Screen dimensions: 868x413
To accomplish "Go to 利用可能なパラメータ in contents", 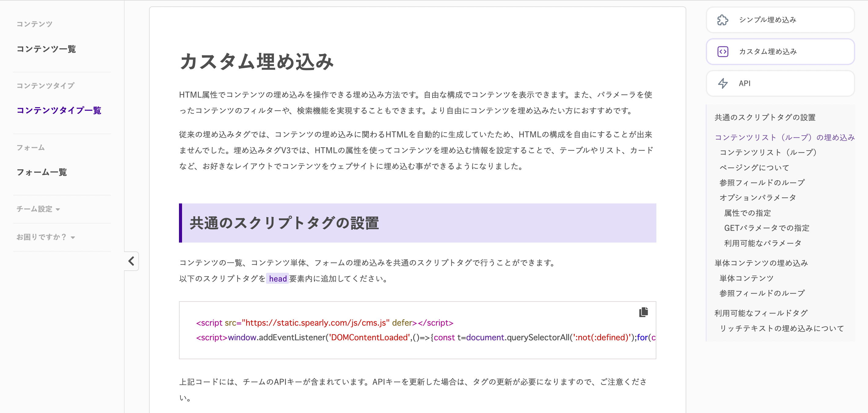I will [x=763, y=243].
